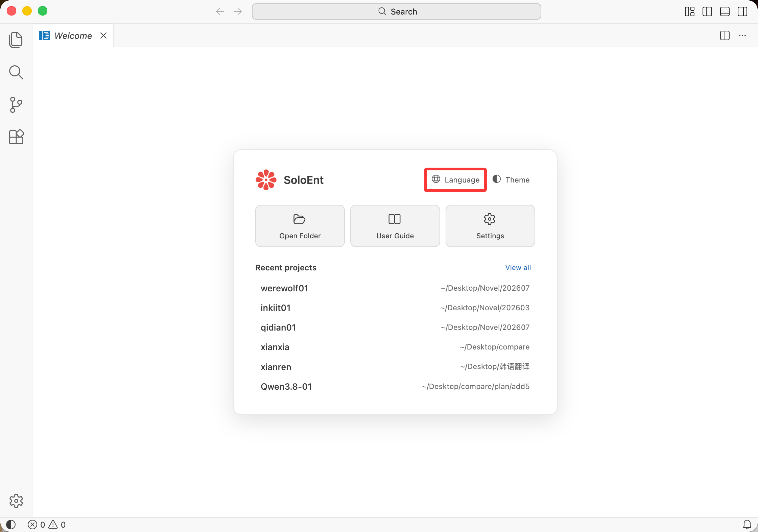Close the Welcome tab

tap(103, 35)
